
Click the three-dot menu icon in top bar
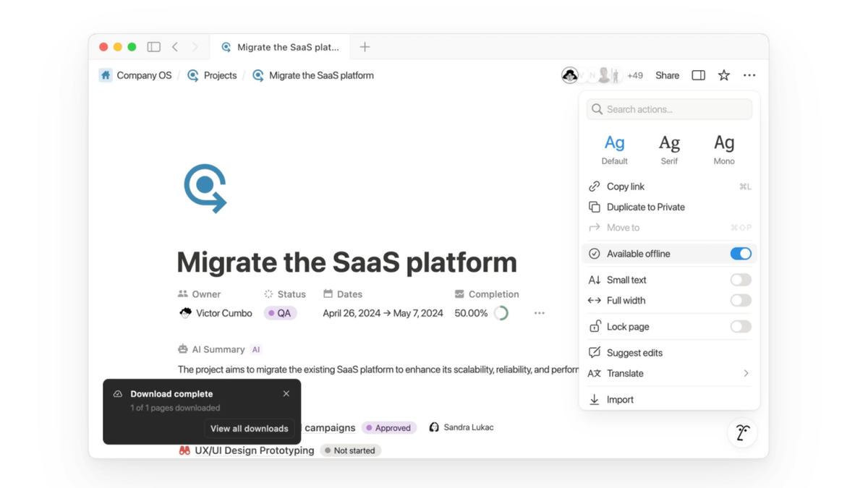pyautogui.click(x=749, y=75)
